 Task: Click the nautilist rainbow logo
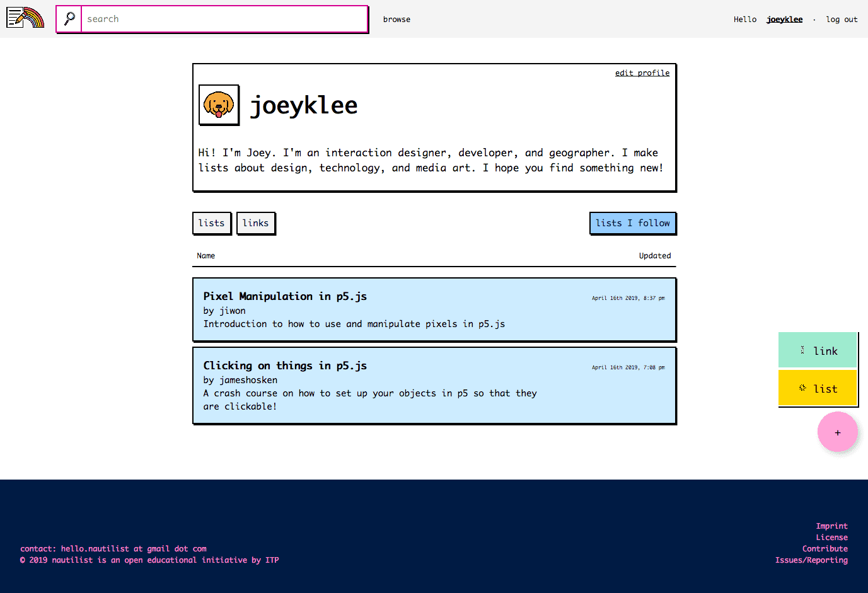coord(25,18)
